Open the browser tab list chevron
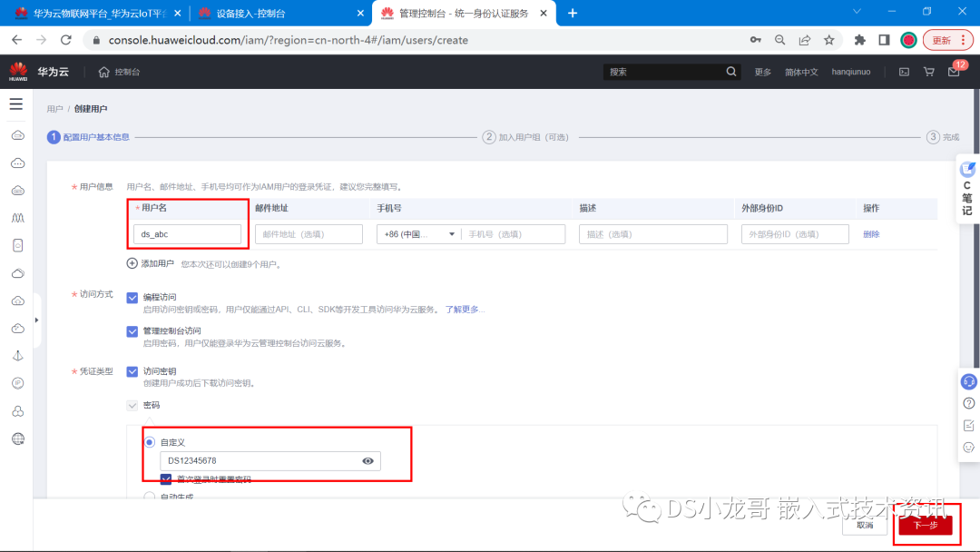This screenshot has height=552, width=980. point(857,11)
